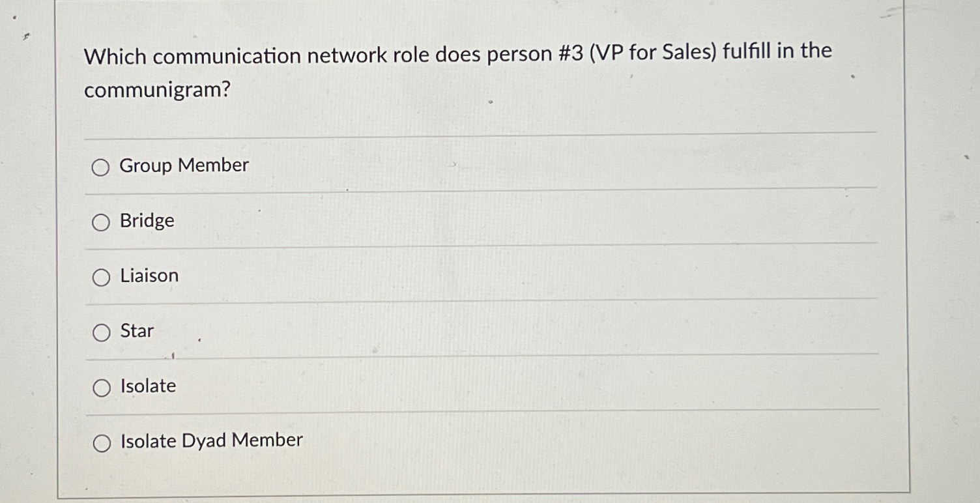The width and height of the screenshot is (980, 503).
Task: Mark Group Member as the chosen option
Action: pyautogui.click(x=102, y=167)
